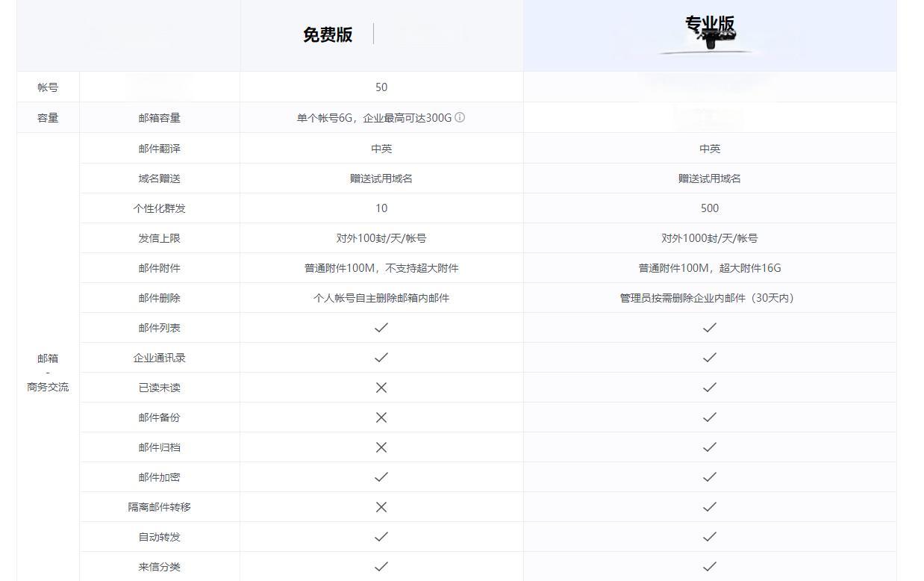Image resolution: width=924 pixels, height=581 pixels.
Task: Click the 发信上限 row label
Action: (159, 238)
